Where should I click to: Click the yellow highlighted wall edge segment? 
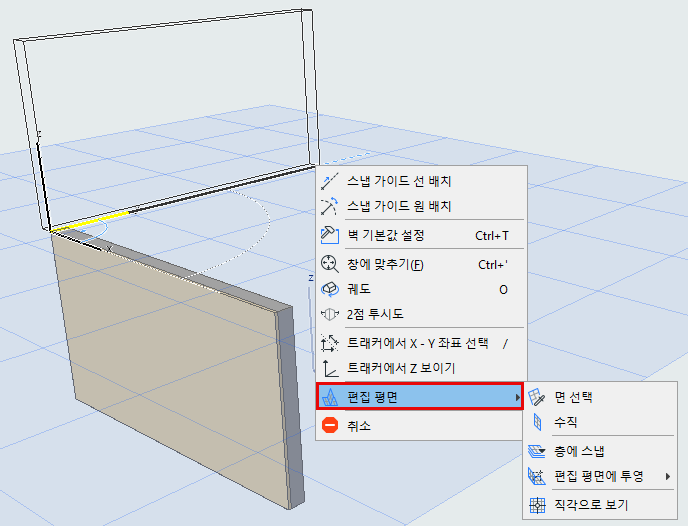point(90,222)
